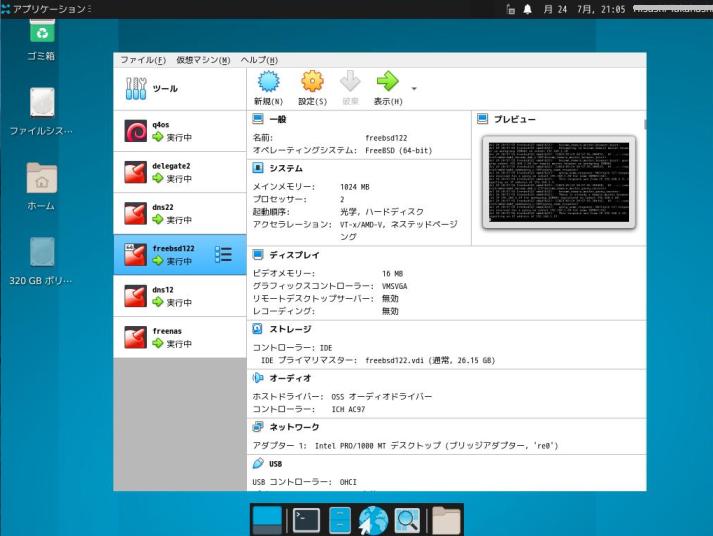Open the System (システム) section header
This screenshot has height=536, width=713.
(286, 168)
